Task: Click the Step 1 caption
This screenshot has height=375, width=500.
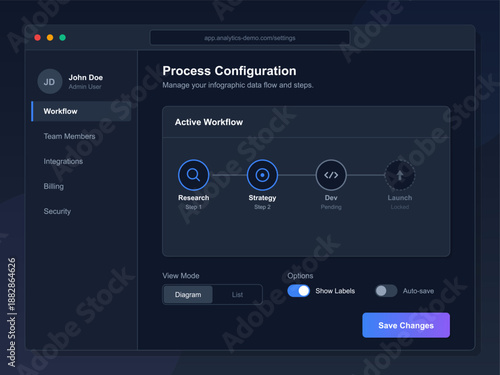Action: [194, 207]
